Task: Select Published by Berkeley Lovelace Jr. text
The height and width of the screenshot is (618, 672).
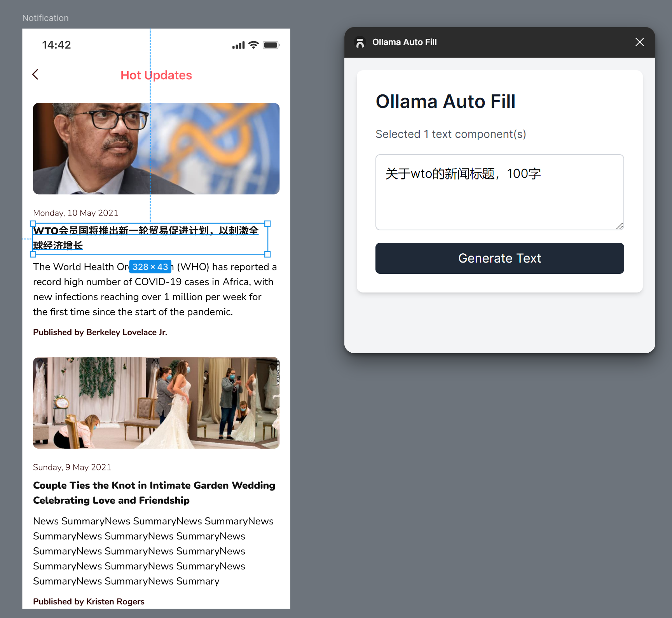Action: tap(100, 332)
